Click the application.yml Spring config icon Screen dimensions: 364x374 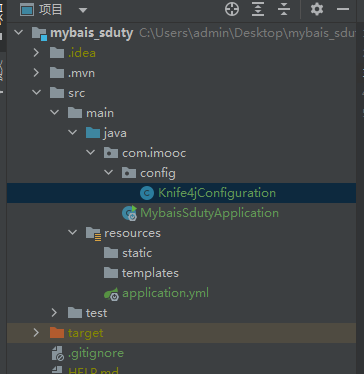111,293
